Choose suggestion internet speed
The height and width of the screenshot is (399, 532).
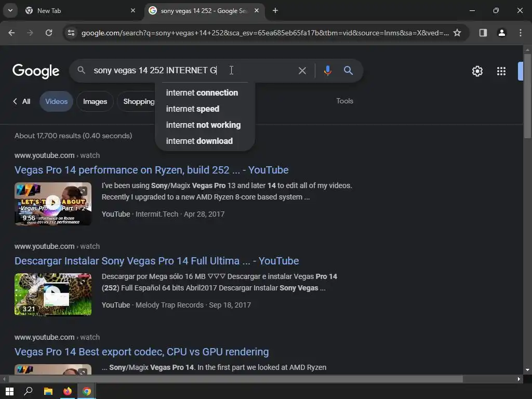pos(205,109)
